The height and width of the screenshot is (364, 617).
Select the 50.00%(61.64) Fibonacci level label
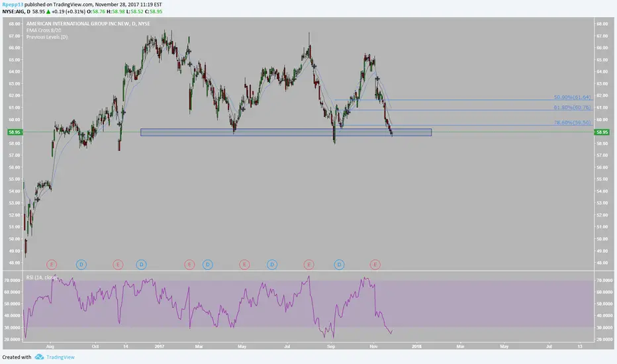[572, 97]
